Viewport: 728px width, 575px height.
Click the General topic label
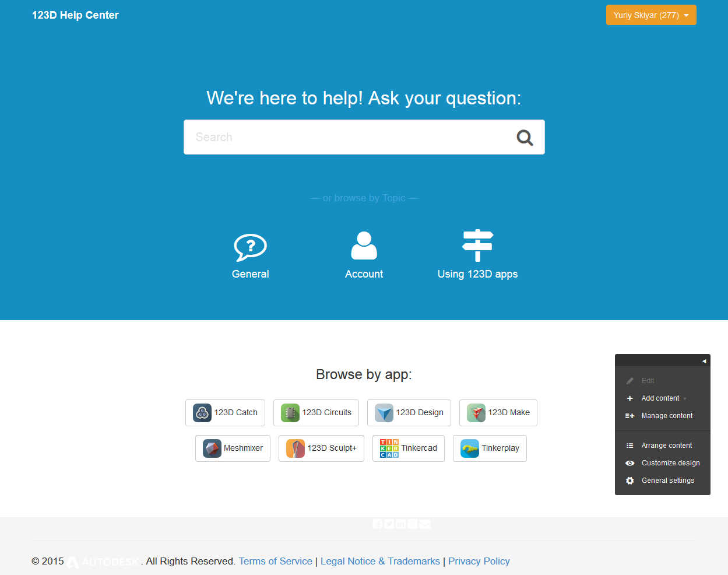pyautogui.click(x=251, y=274)
